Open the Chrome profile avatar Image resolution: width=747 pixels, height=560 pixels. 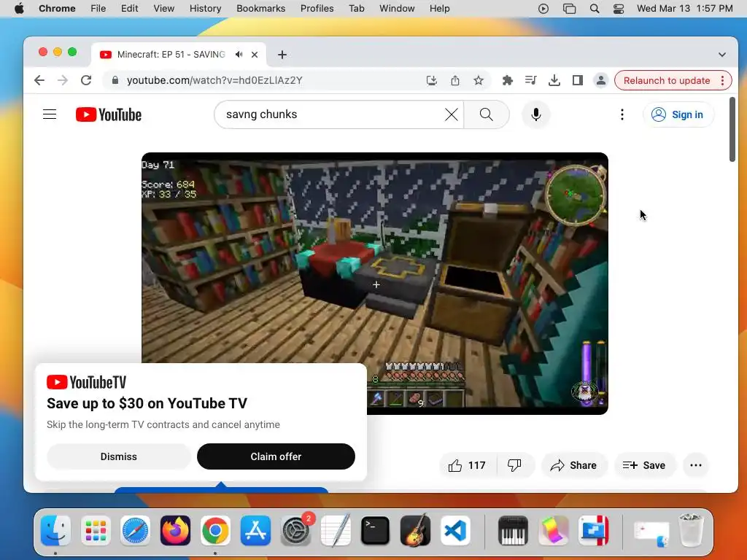pos(601,80)
